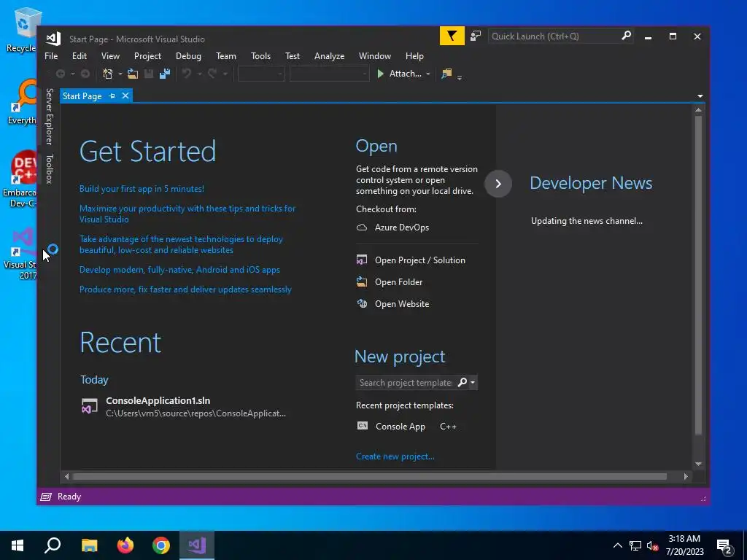Click the horizontal scrollbar of Start Page
The height and width of the screenshot is (560, 747).
pyautogui.click(x=370, y=476)
